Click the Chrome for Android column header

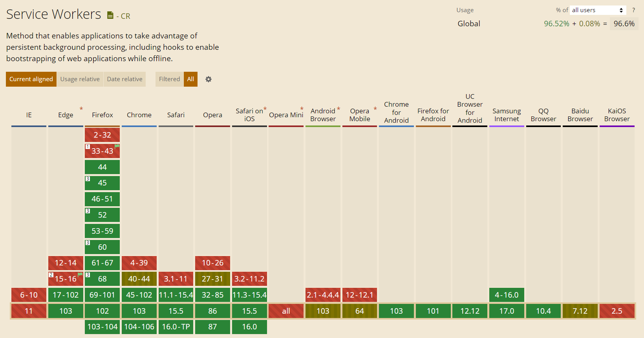[x=396, y=113]
